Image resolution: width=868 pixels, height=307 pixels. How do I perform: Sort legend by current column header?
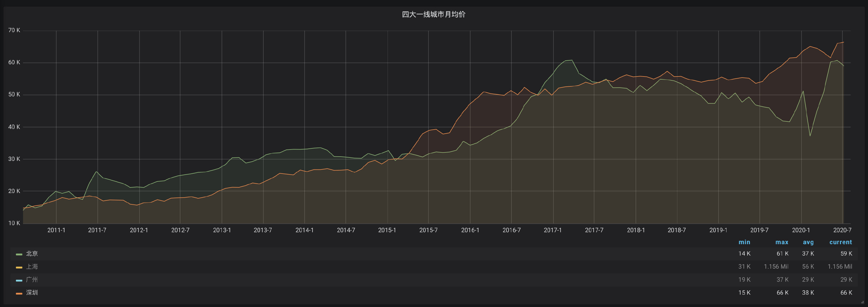point(841,242)
